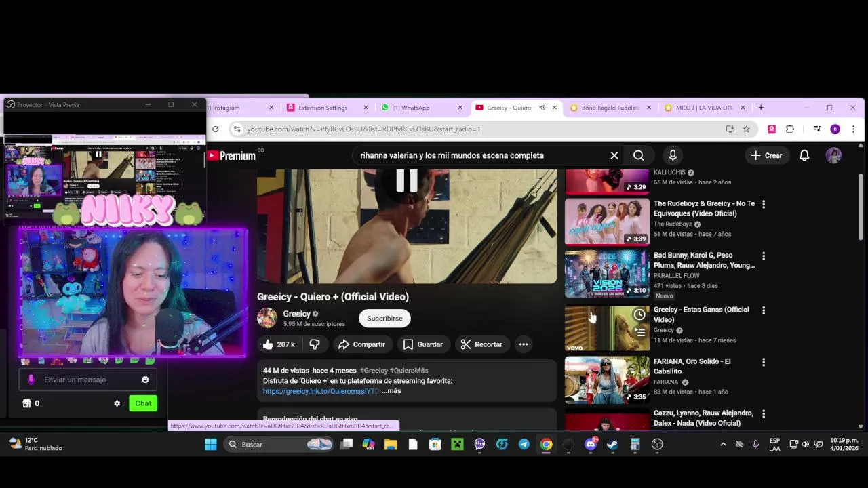Save the video with the Guardar button
868x488 pixels.
(422, 344)
